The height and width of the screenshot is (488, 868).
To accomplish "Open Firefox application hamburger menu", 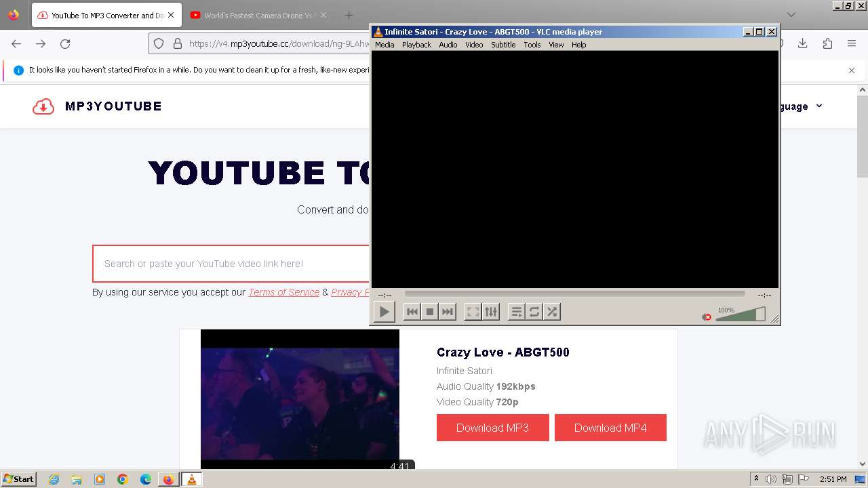I will (x=852, y=43).
